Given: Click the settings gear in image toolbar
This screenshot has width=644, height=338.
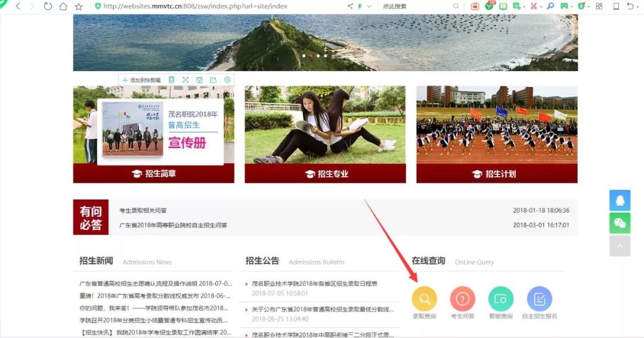Looking at the screenshot, I should tap(227, 80).
